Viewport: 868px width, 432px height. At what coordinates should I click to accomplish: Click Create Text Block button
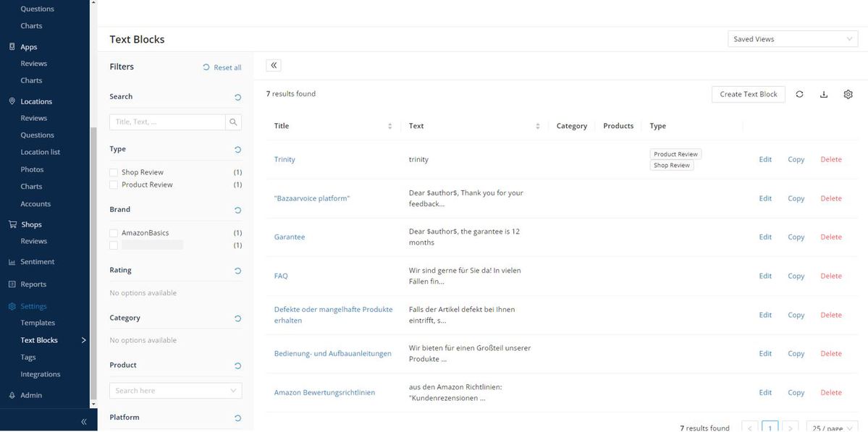pos(748,94)
